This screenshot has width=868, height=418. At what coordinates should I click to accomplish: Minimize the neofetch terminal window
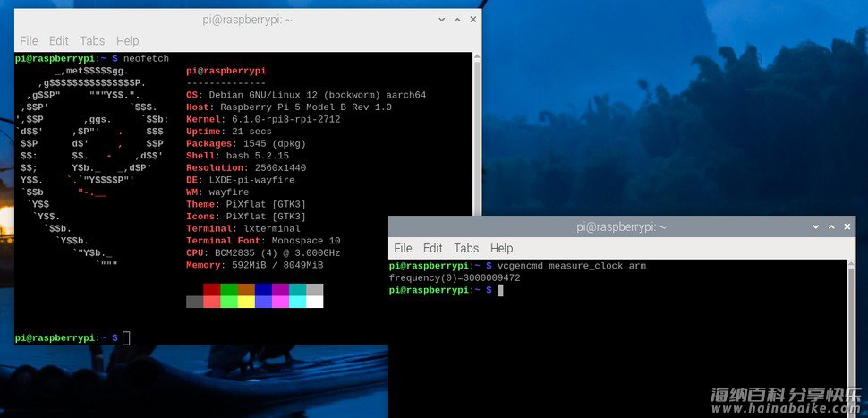click(x=442, y=20)
